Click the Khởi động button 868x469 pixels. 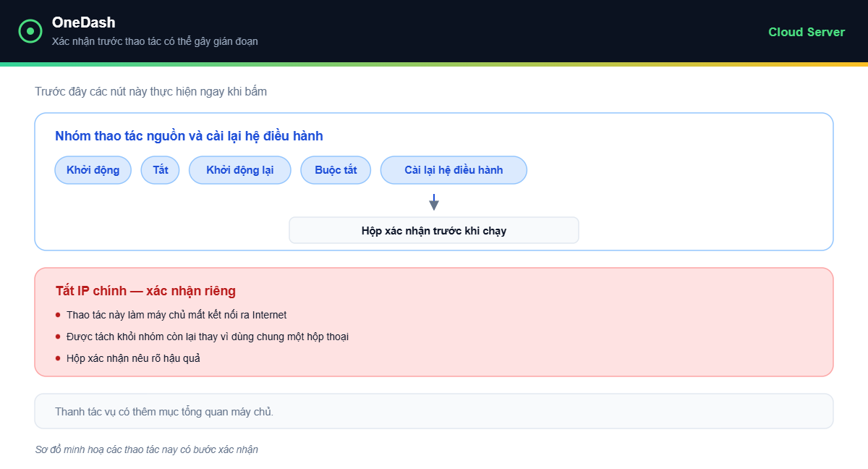93,170
